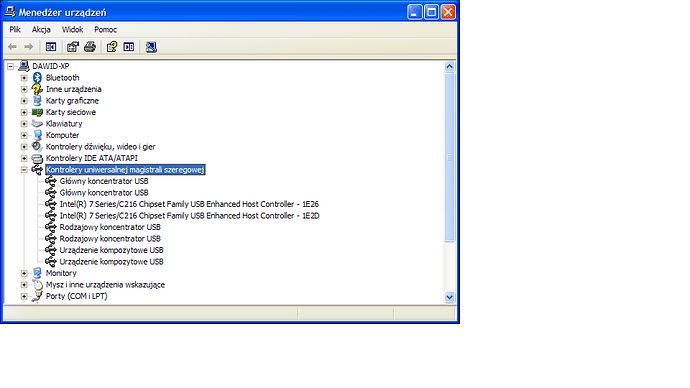The width and height of the screenshot is (690, 388).
Task: Expand the Bluetooth node
Action: (x=24, y=77)
